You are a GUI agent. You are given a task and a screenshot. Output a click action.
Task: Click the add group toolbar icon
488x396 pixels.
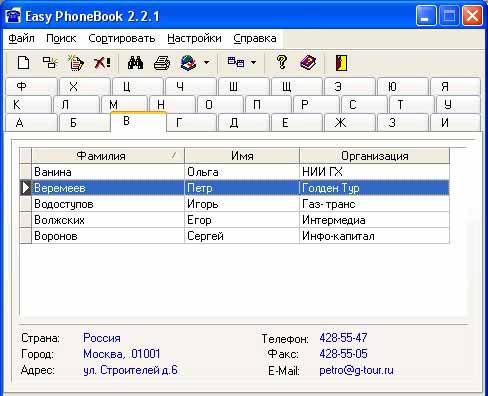pos(50,63)
